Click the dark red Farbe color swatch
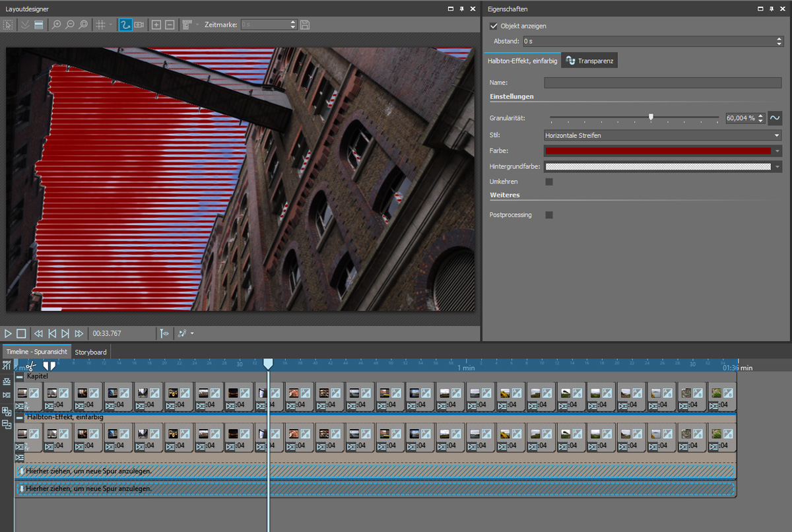Image resolution: width=792 pixels, height=532 pixels. [658, 151]
